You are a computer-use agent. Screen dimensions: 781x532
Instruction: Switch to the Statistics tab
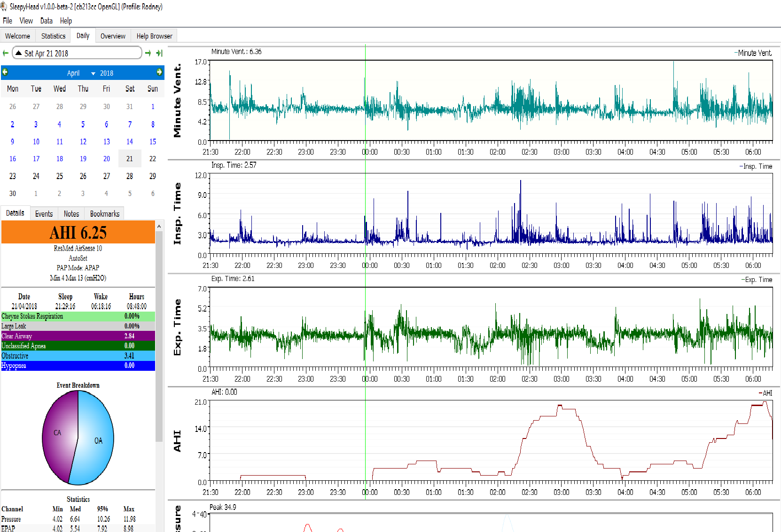[x=53, y=36]
